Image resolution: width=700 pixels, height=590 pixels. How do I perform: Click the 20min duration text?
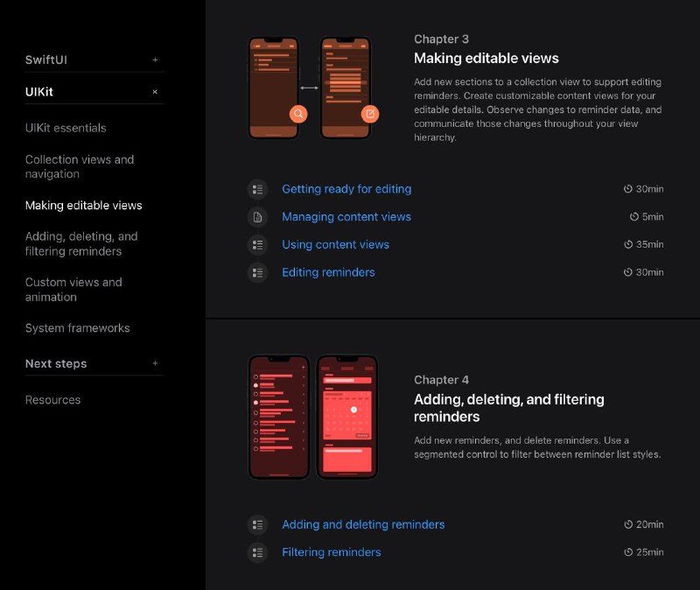(649, 524)
